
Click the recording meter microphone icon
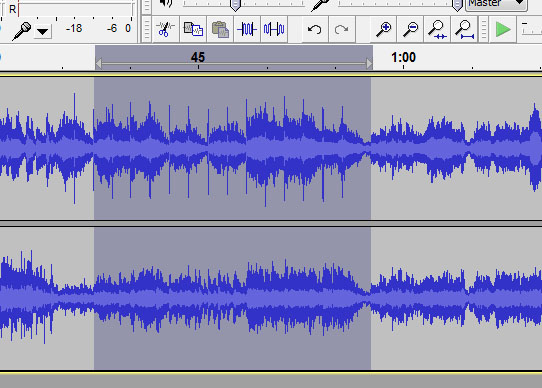[21, 31]
